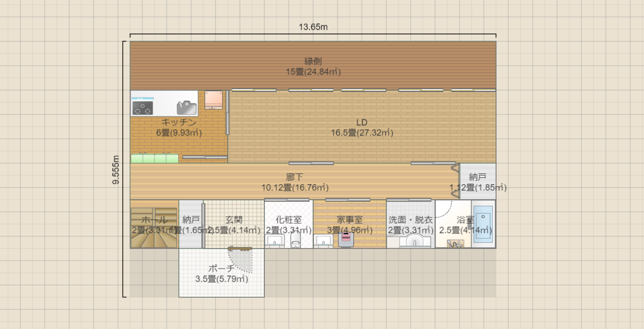The height and width of the screenshot is (329, 644).
Task: Select the sliding door between kitchen and LD
Action: tap(227, 112)
